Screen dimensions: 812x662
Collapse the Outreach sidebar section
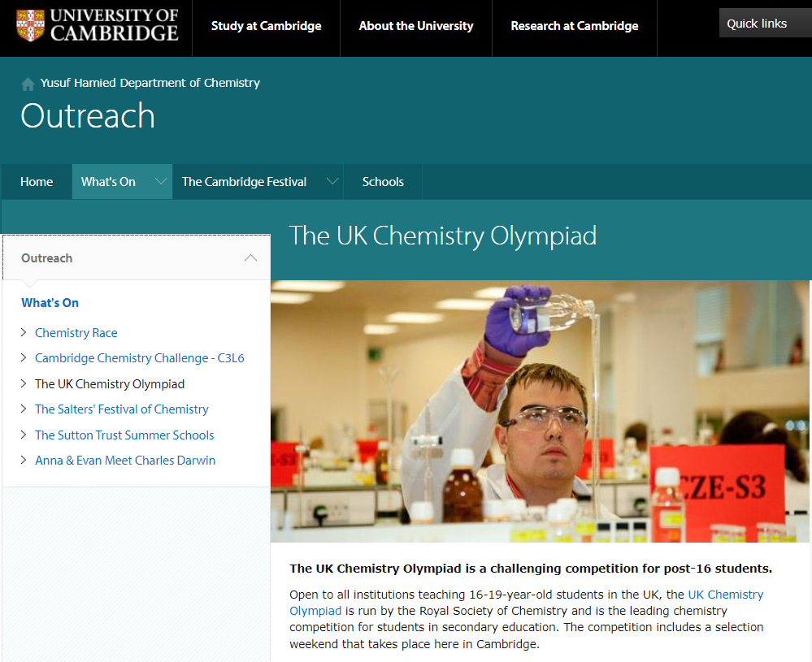point(250,258)
